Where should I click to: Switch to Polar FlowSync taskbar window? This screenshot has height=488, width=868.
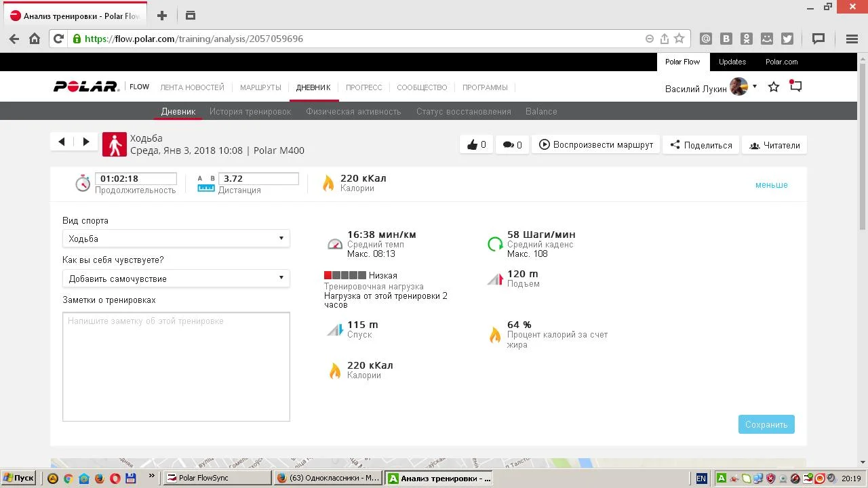217,478
